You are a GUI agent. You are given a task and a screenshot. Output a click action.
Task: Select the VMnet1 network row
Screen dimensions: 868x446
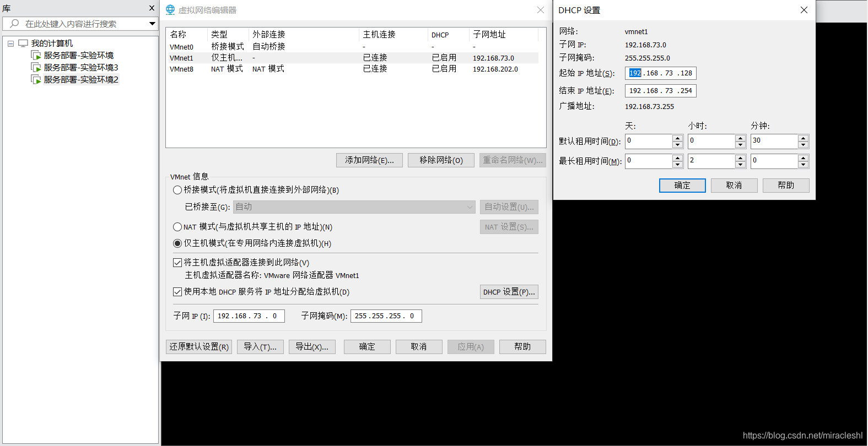click(353, 58)
